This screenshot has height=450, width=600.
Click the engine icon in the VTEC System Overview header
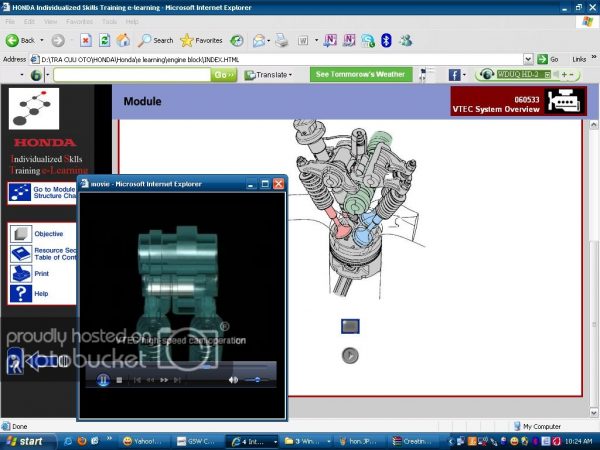point(565,101)
